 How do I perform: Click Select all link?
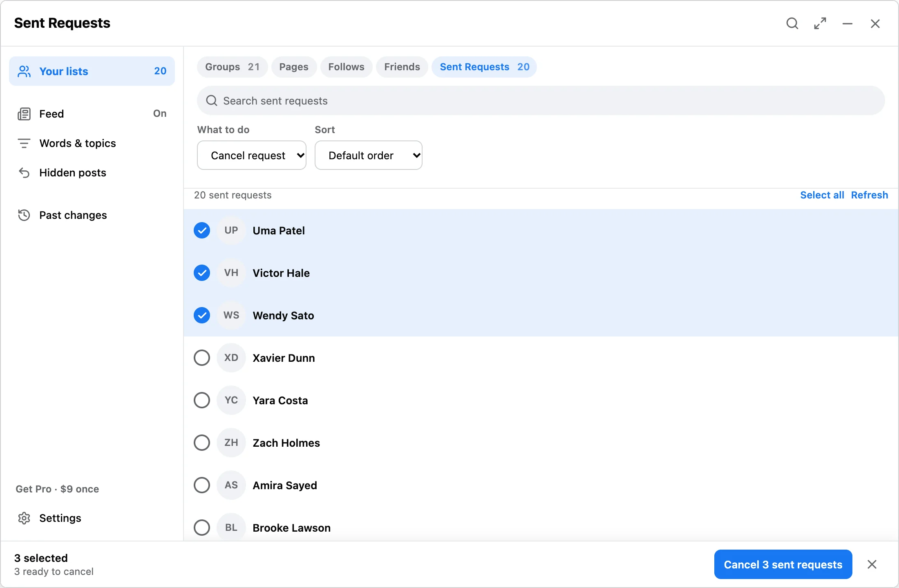coord(822,195)
